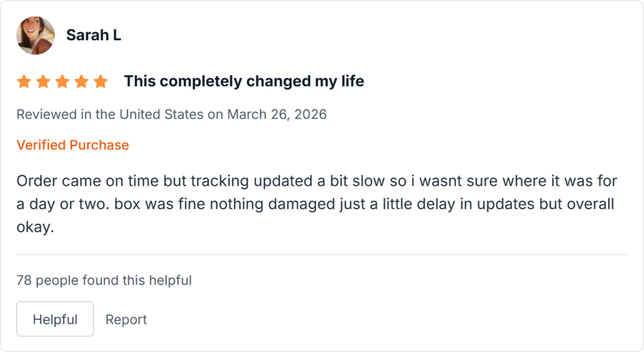Click the second orange rating star
This screenshot has width=644, height=352.
43,82
